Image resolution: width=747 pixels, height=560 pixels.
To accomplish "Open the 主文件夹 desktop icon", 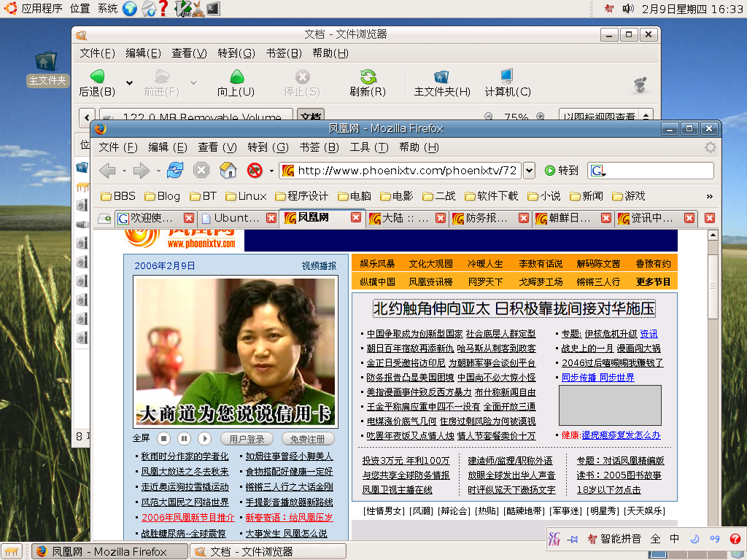I will tap(46, 69).
